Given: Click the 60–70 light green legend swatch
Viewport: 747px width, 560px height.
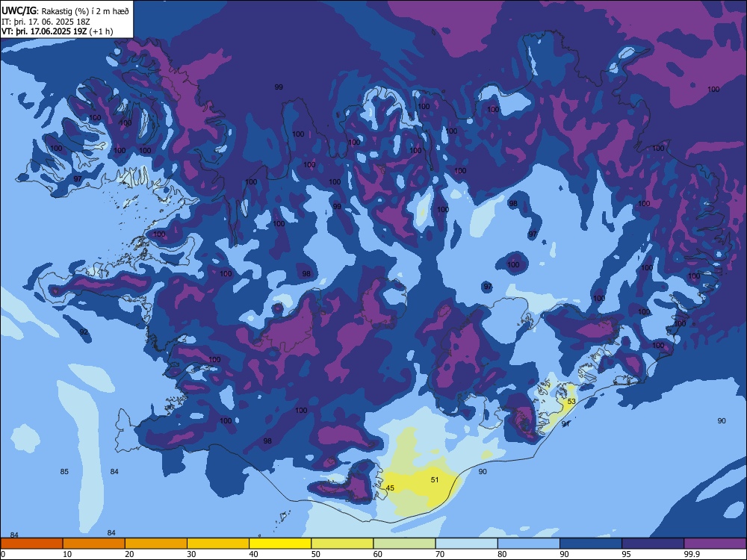Looking at the screenshot, I should 404,544.
